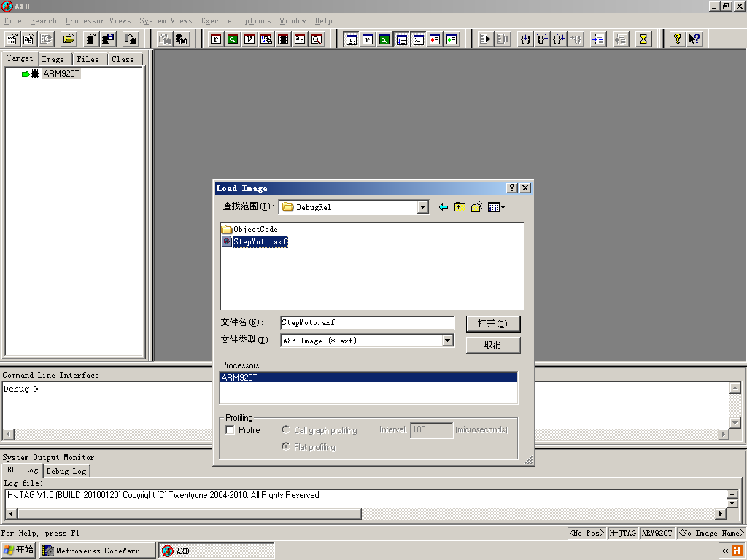This screenshot has height=560, width=747.
Task: Click the Load Image toolbar icon
Action: coord(12,39)
